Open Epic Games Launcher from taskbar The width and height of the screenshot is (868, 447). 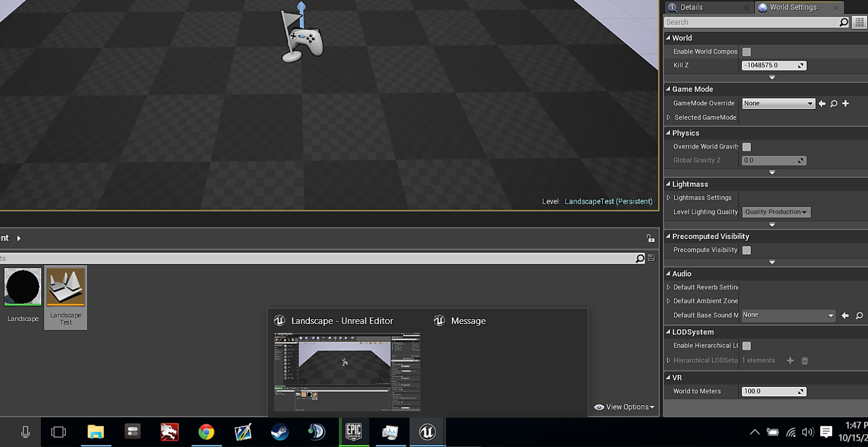(x=354, y=432)
